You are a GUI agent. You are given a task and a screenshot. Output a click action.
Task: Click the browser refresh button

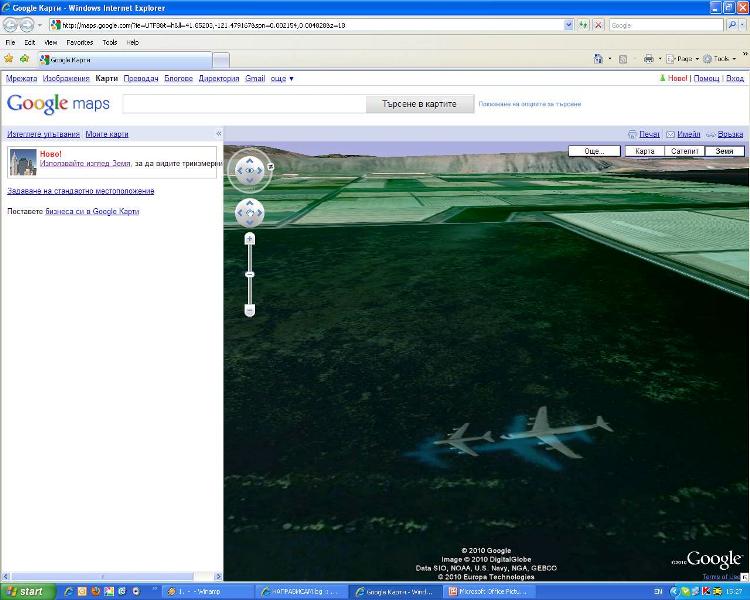pyautogui.click(x=583, y=25)
